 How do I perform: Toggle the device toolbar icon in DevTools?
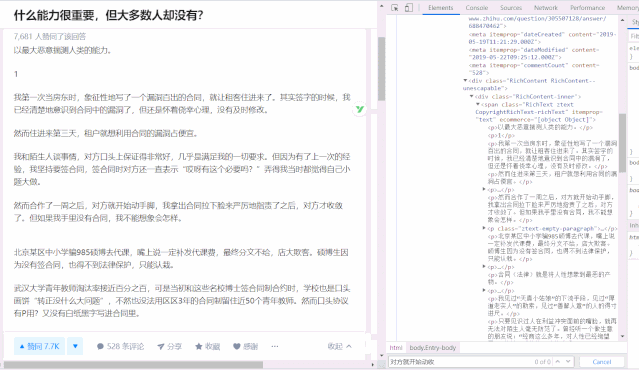pos(409,8)
